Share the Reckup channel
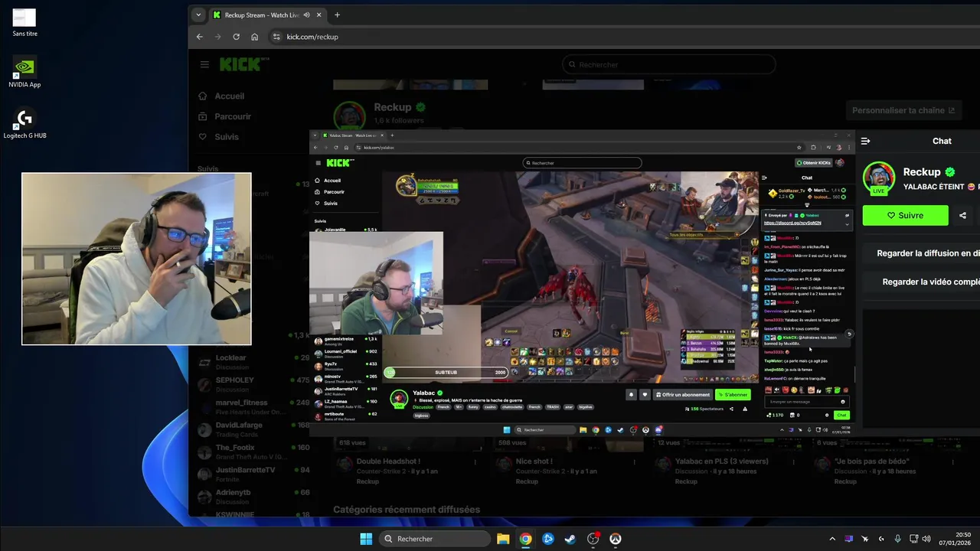The image size is (980, 551). [962, 216]
